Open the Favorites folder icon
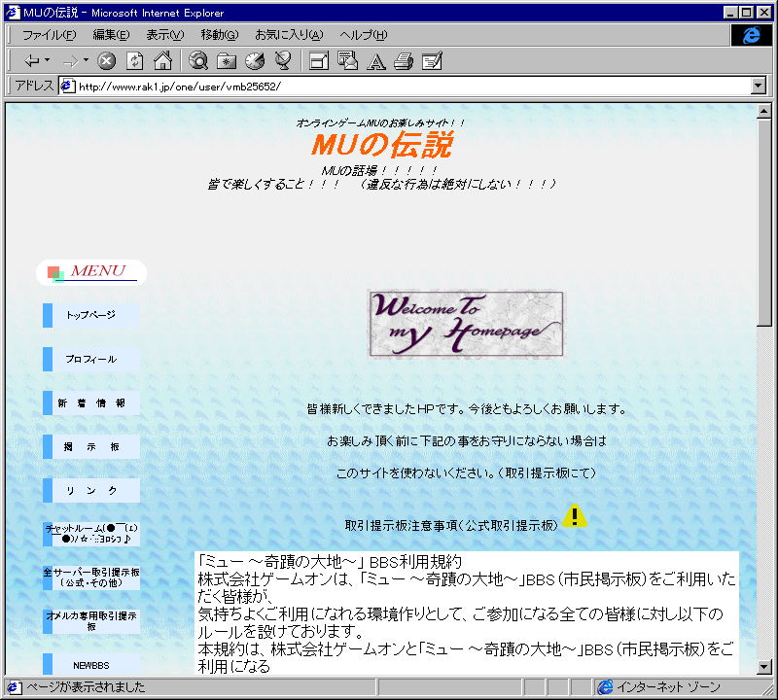 pyautogui.click(x=227, y=61)
